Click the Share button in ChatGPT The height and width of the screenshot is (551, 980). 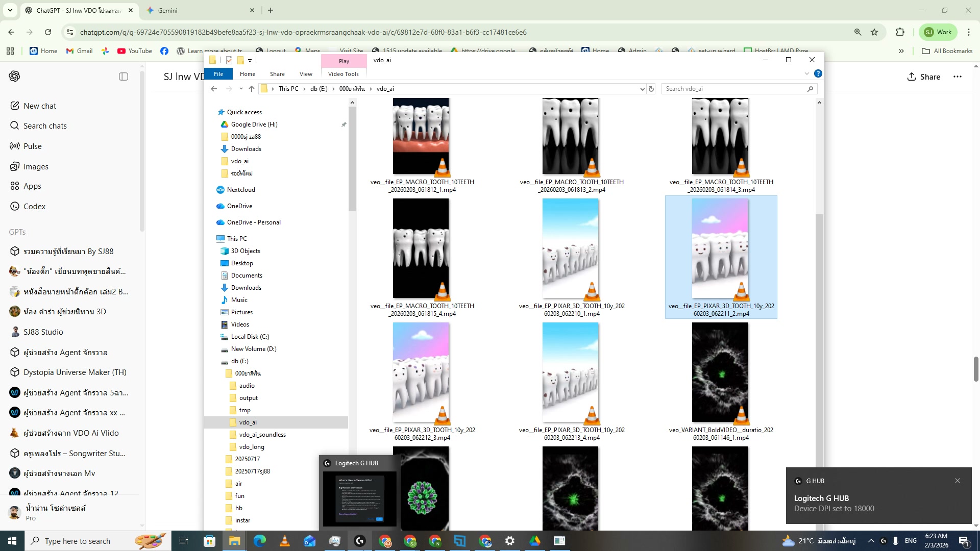click(x=924, y=77)
